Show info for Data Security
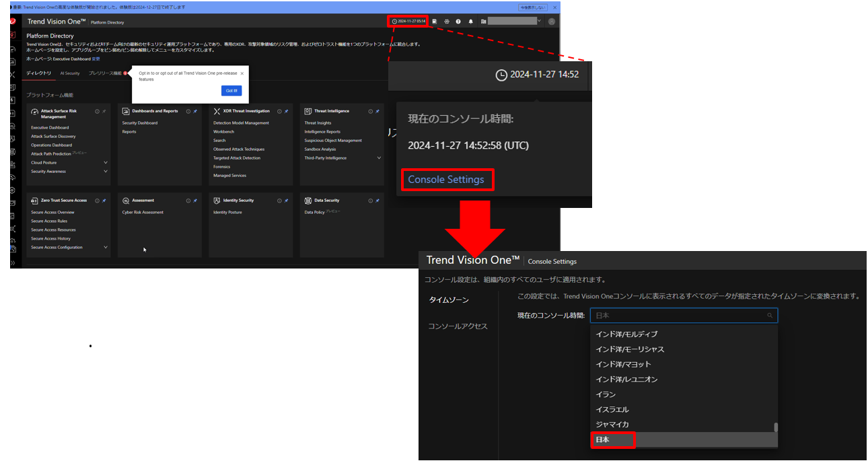The width and height of the screenshot is (868, 463). pos(370,201)
